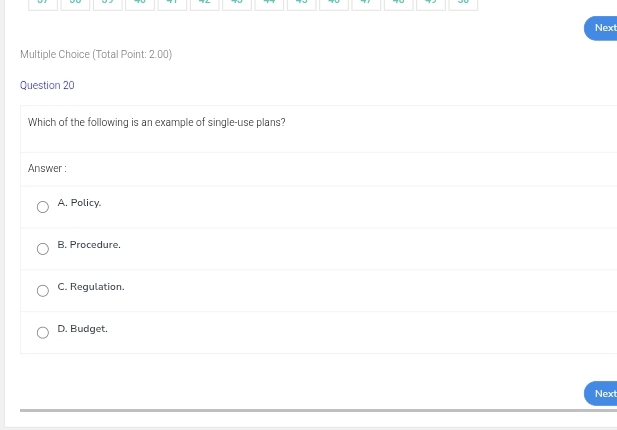Viewport: 617px width, 430px height.
Task: Select the radio button for A. Policy
Action: pyautogui.click(x=43, y=208)
